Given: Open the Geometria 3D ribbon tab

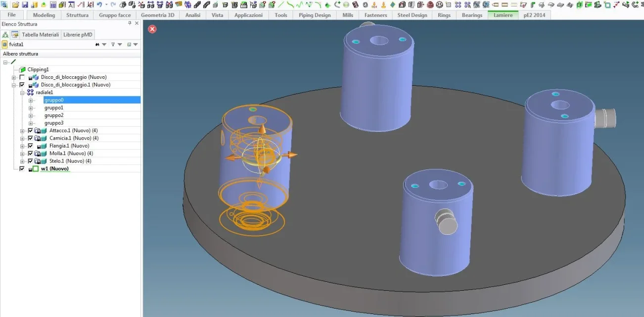Looking at the screenshot, I should coord(157,15).
